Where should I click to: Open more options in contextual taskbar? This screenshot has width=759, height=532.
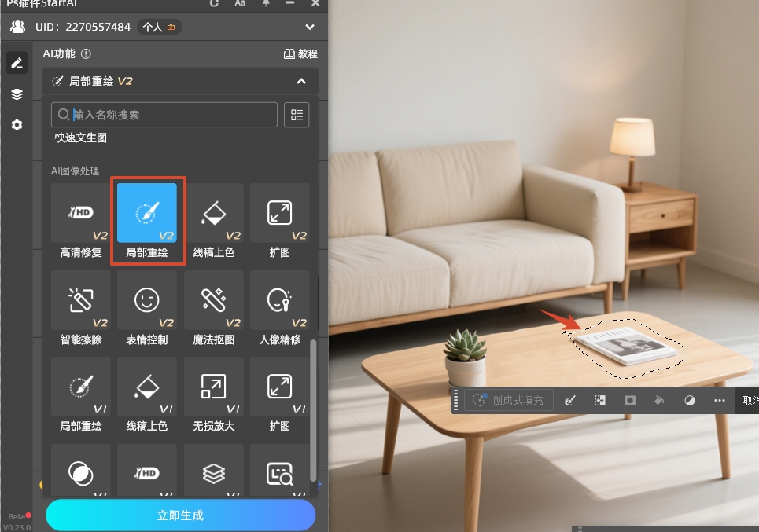tap(719, 401)
